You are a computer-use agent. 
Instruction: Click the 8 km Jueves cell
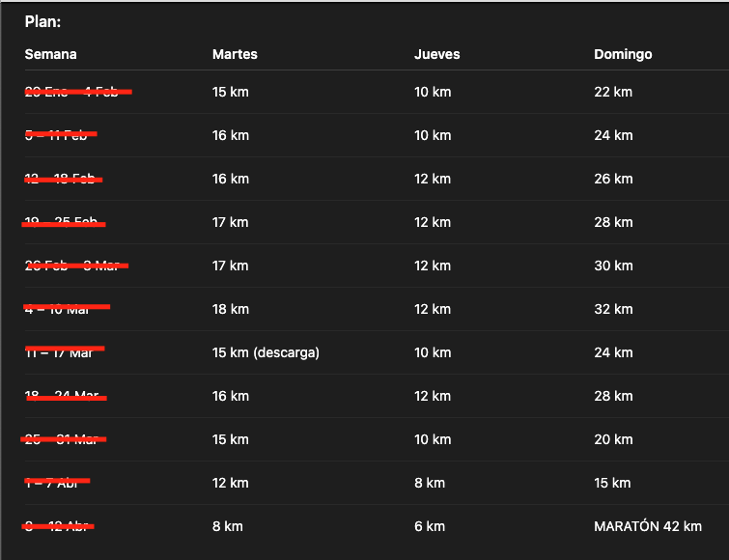coord(430,483)
